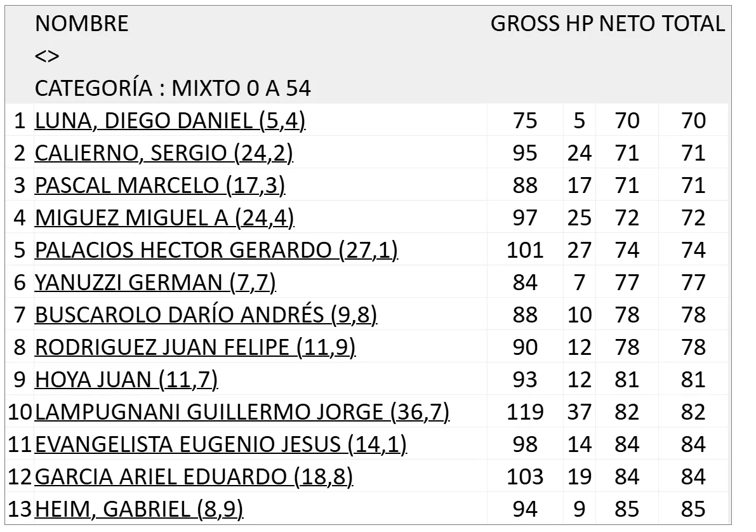Select MIGUEZ MIGUEL A link
The width and height of the screenshot is (756, 532).
pyautogui.click(x=164, y=218)
